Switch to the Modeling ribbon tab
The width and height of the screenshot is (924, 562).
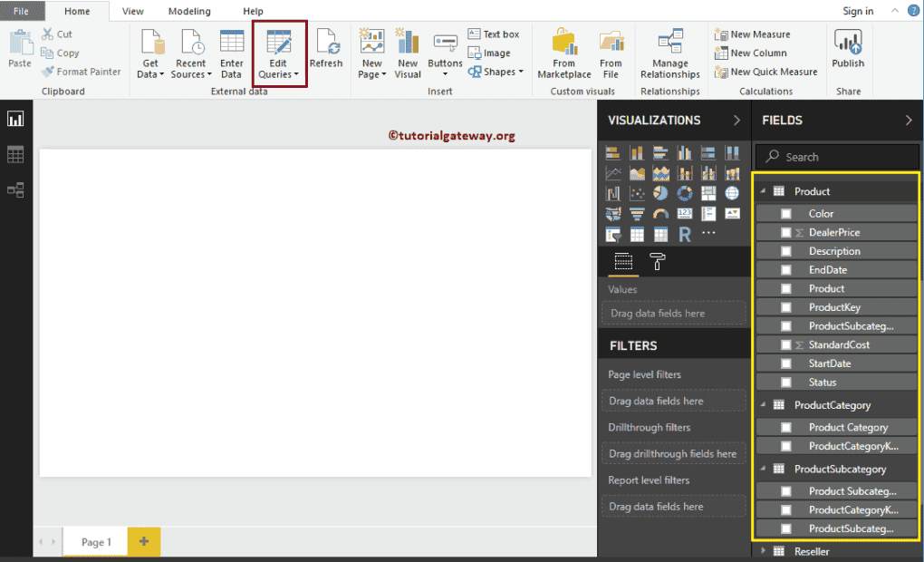[x=189, y=11]
